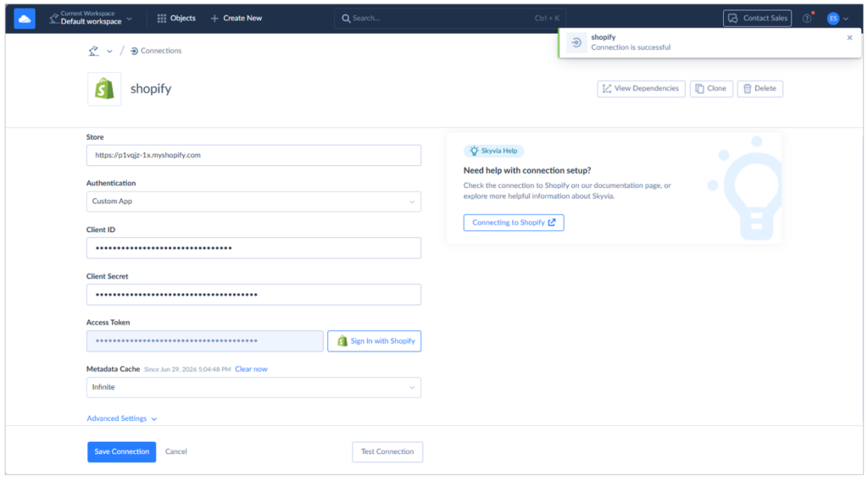Click the Contact Sales button
This screenshot has height=481, width=868.
757,19
